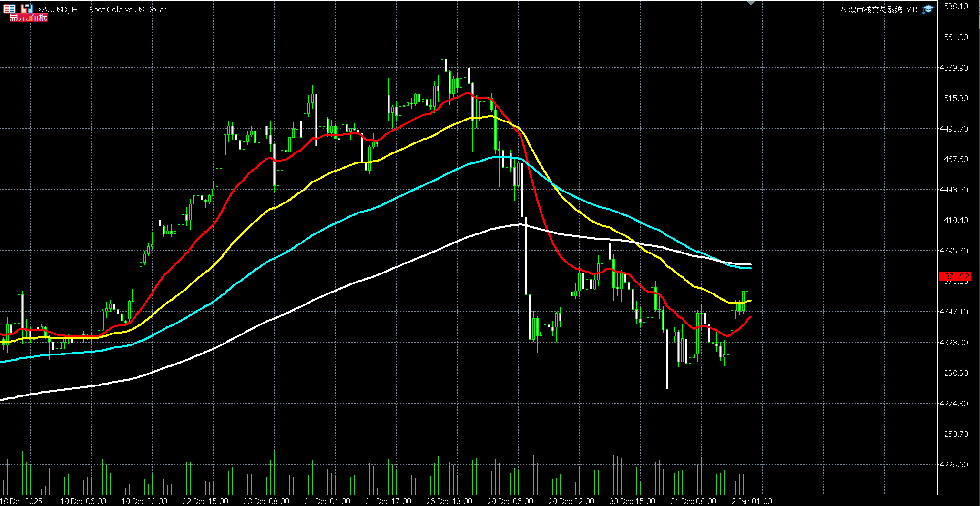
Task: Toggle the one-click trading panel icon
Action: coord(9,9)
